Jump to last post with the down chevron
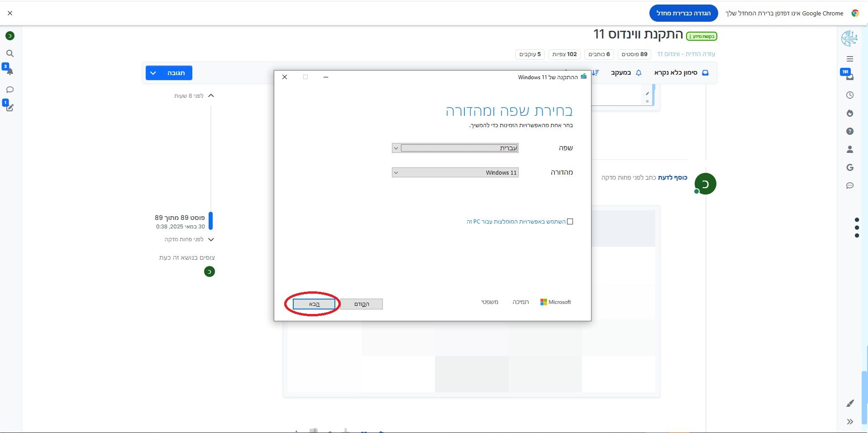The height and width of the screenshot is (433, 868). click(211, 239)
